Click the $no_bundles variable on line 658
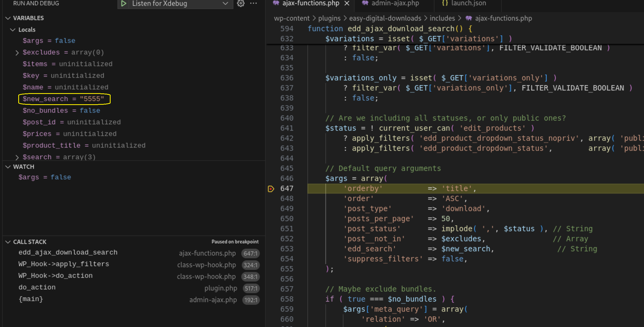 [x=412, y=299]
